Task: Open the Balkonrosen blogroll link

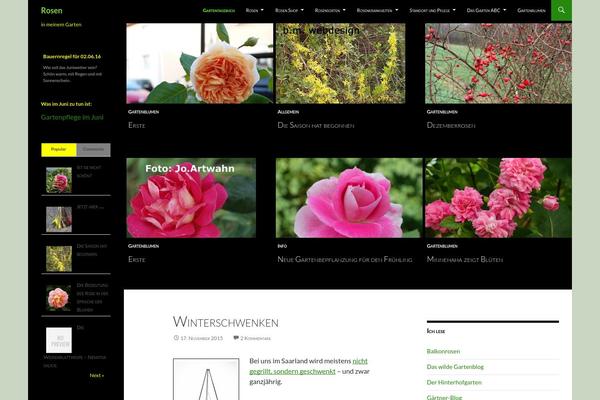Action: [x=443, y=351]
